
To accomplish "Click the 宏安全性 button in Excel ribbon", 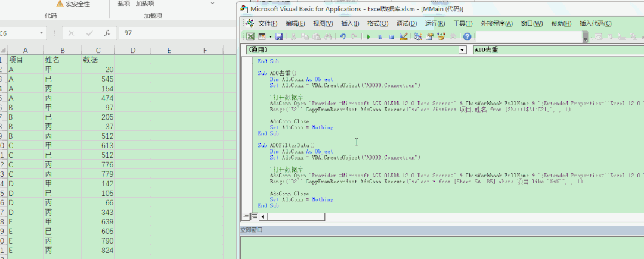I will click(73, 4).
